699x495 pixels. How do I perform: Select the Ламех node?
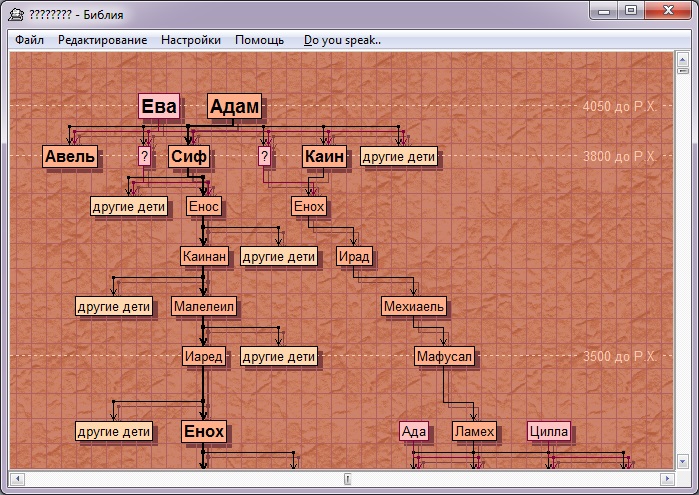pos(473,431)
